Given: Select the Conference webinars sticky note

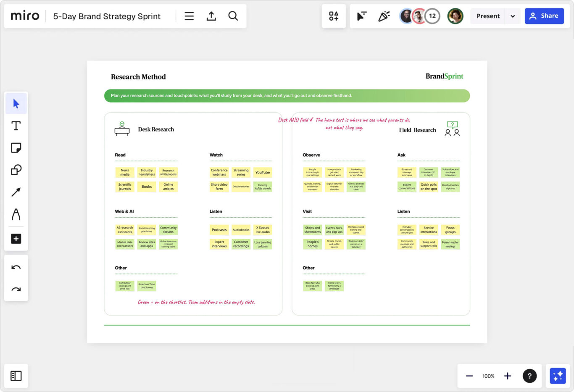Looking at the screenshot, I should (219, 173).
